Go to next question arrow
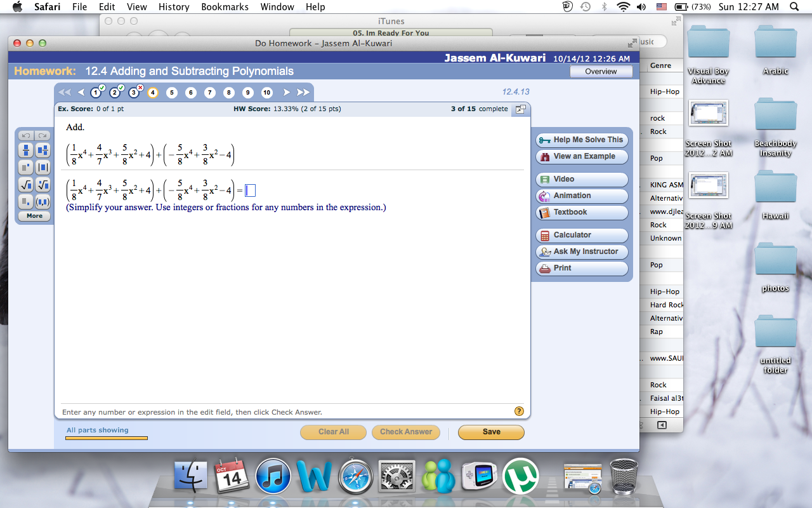This screenshot has width=812, height=508. pyautogui.click(x=286, y=93)
